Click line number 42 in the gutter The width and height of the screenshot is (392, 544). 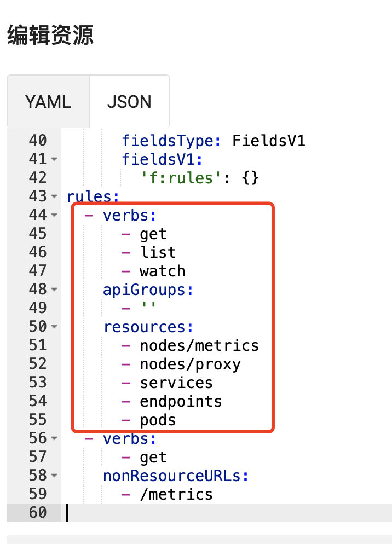pos(37,177)
